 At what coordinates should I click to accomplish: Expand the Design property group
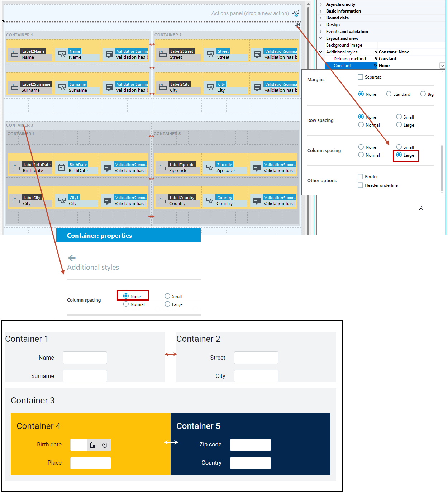[321, 25]
